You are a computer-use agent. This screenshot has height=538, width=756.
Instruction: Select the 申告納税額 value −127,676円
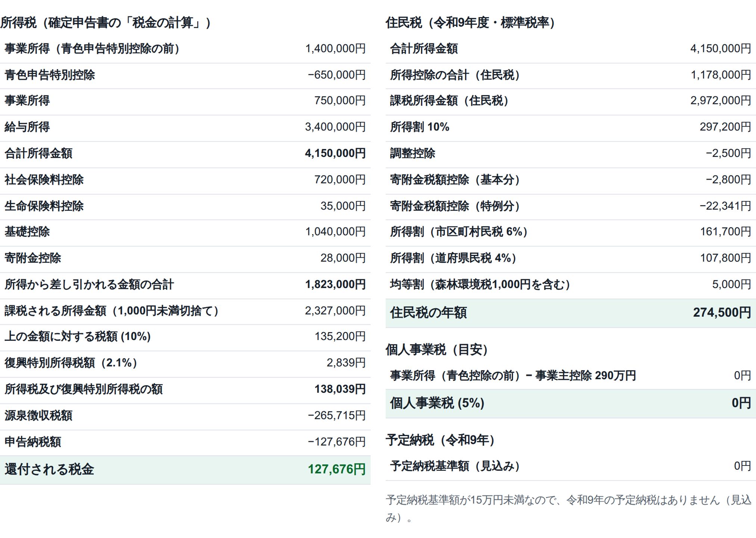point(336,442)
